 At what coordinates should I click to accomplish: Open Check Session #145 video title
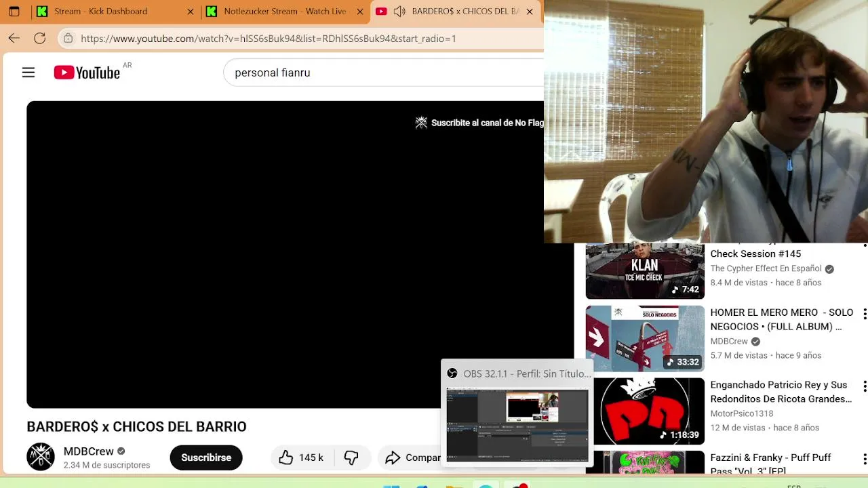tap(755, 253)
